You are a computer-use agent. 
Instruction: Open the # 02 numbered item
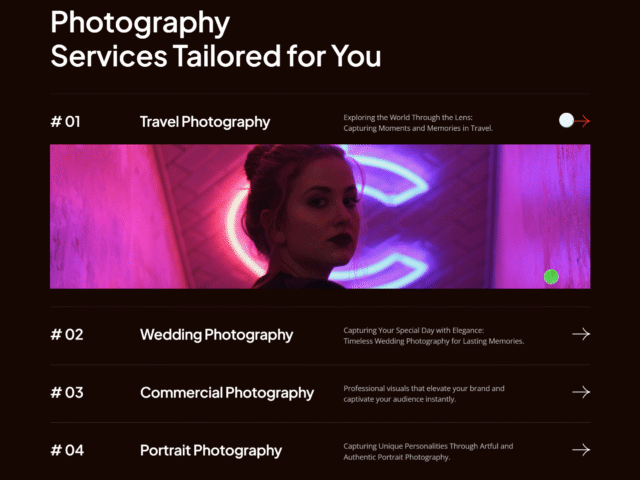pyautogui.click(x=67, y=335)
